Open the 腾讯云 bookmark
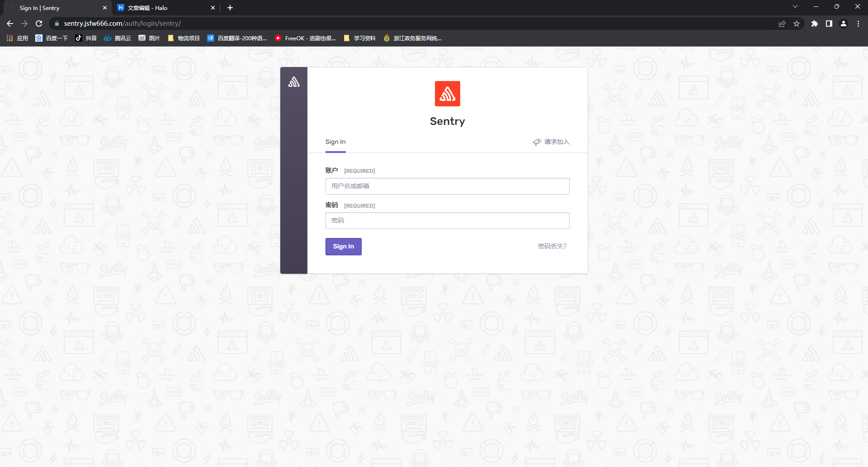This screenshot has height=467, width=868. point(118,38)
